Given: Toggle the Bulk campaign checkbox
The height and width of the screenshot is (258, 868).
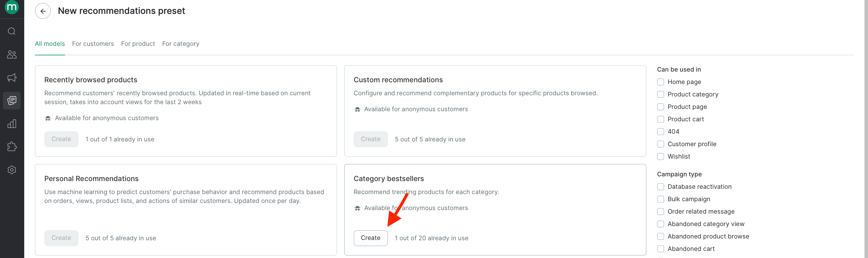Looking at the screenshot, I should coord(660,199).
